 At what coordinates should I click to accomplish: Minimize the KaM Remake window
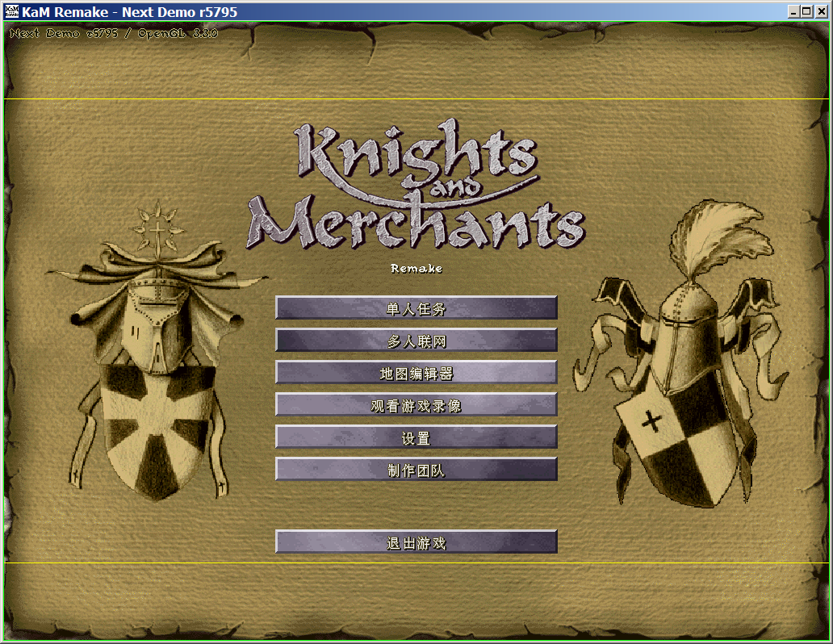[x=793, y=11]
